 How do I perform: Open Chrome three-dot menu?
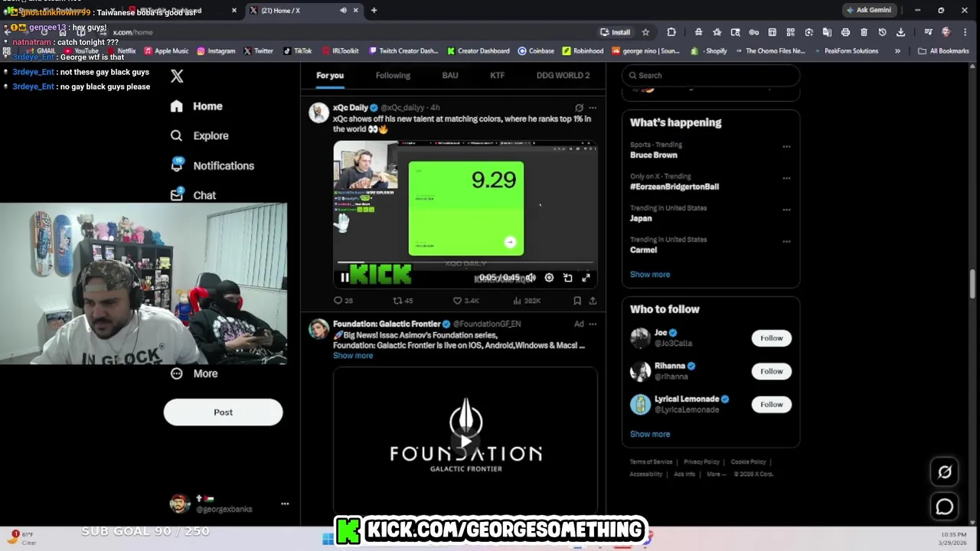pos(965,32)
